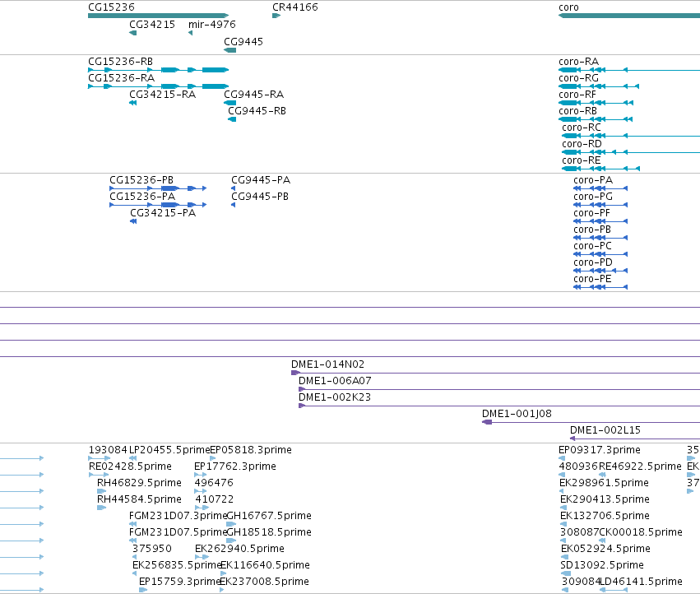700x594 pixels.
Task: Click the SD13092.5prime EST
Action: coord(566,573)
